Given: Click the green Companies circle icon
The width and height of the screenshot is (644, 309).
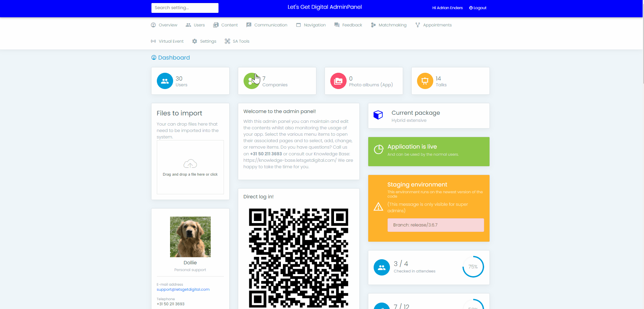Looking at the screenshot, I should click(252, 81).
